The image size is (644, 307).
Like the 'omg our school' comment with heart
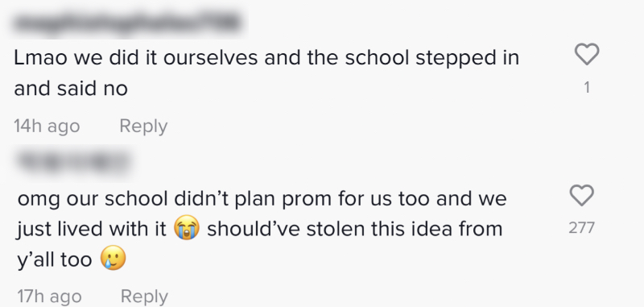[581, 196]
